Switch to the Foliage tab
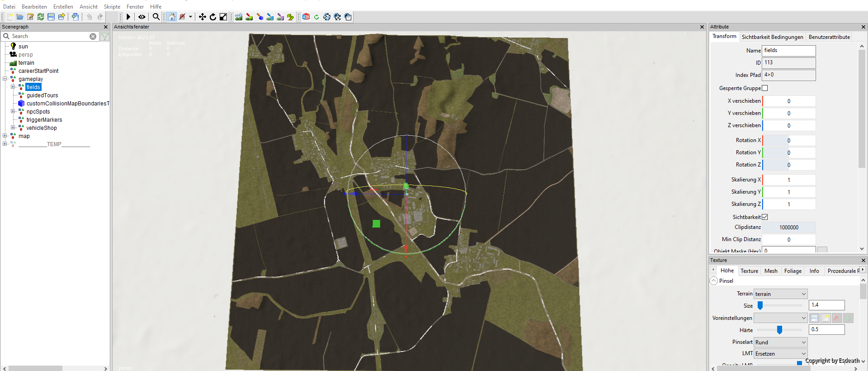Viewport: 868px width, 371px height. [793, 271]
